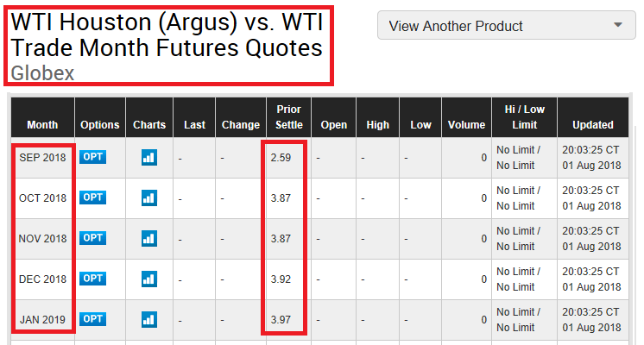Select the Prior Settle column header
644x345 pixels.
click(288, 117)
